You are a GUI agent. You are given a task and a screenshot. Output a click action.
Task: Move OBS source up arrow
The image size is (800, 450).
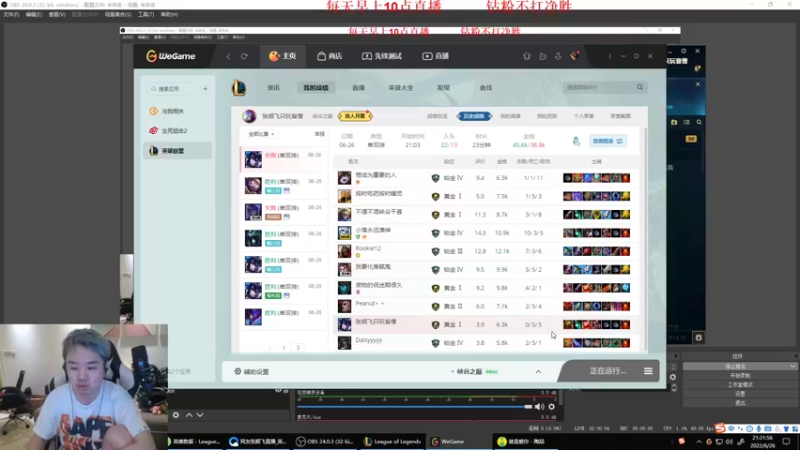click(189, 415)
